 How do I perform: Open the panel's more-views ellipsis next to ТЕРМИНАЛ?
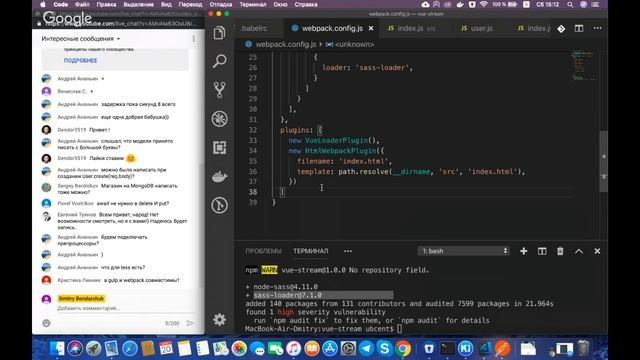[x=348, y=251]
